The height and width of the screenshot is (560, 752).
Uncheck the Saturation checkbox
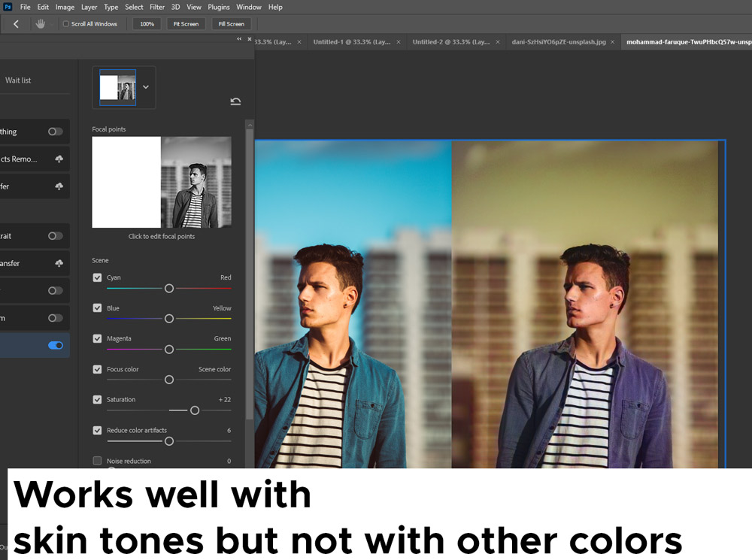point(97,399)
